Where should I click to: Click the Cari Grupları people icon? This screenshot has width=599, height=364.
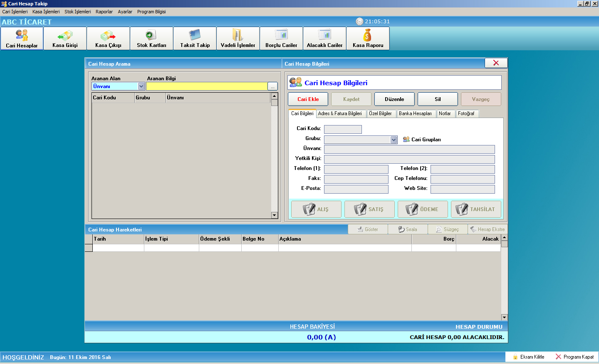tap(406, 139)
